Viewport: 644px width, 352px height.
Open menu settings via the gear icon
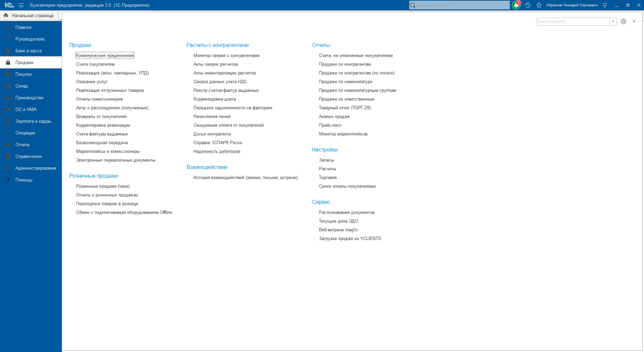point(623,21)
